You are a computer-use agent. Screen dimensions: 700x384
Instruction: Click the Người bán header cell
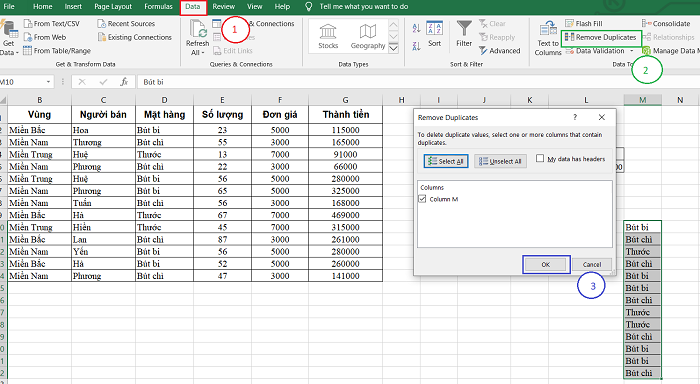click(103, 115)
